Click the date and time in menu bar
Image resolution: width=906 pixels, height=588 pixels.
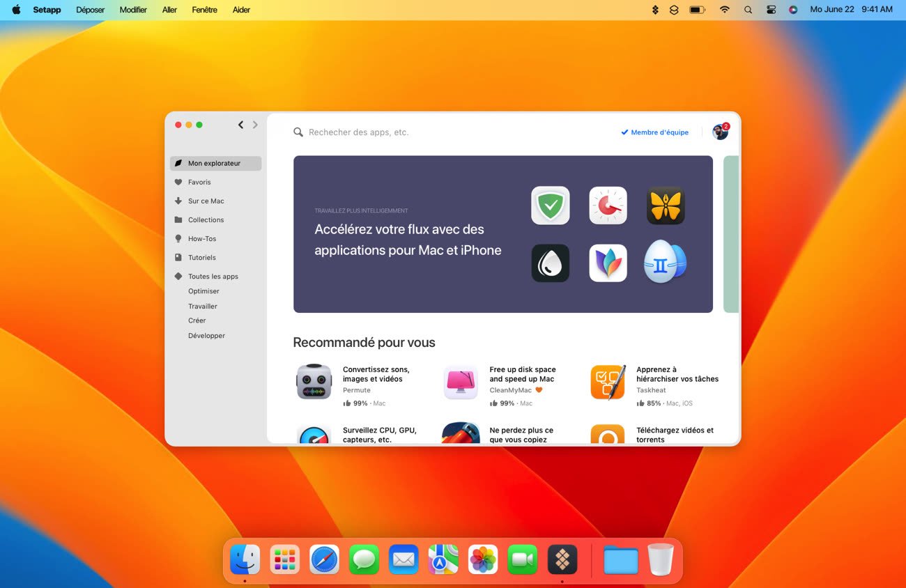tap(851, 10)
